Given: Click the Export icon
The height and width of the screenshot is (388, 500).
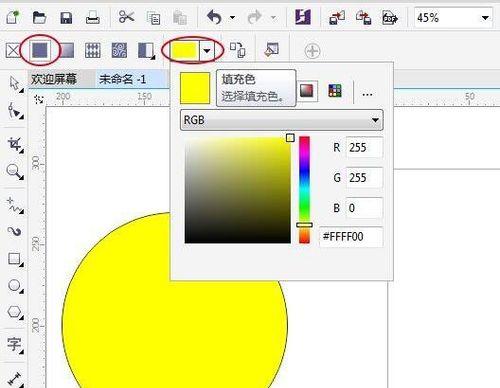Looking at the screenshot, I should (x=363, y=17).
